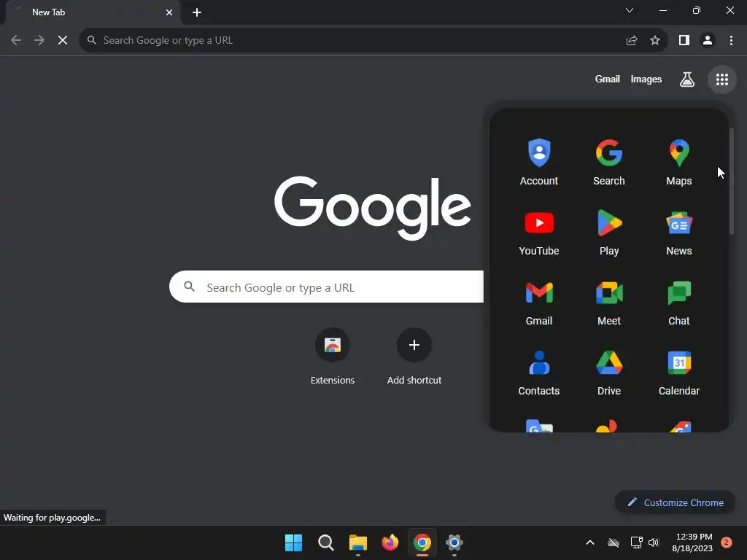Show hidden system tray icons
Image resolution: width=747 pixels, height=560 pixels.
(x=589, y=542)
